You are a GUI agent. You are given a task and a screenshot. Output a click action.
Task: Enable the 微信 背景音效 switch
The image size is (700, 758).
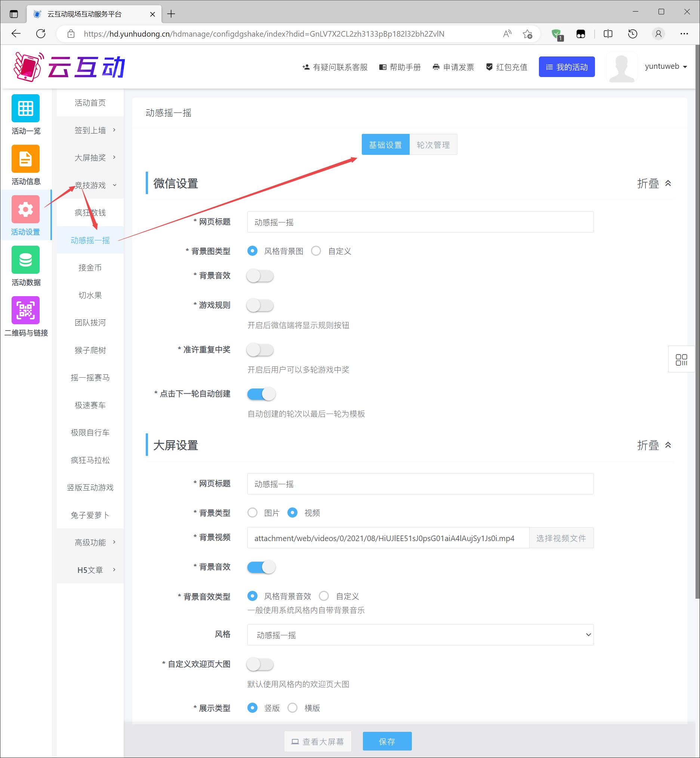coord(260,276)
